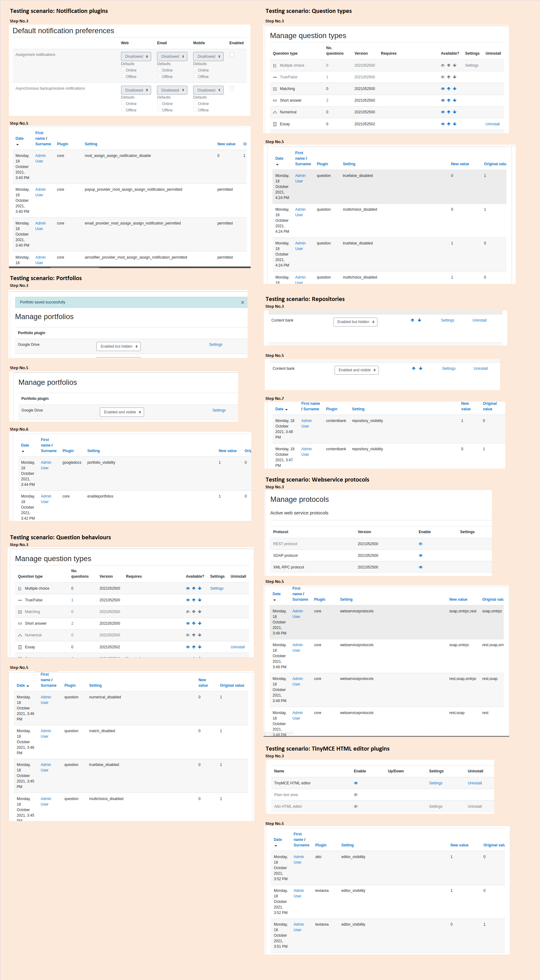Enable Numerical via eye in Question behaviours table

(x=188, y=635)
